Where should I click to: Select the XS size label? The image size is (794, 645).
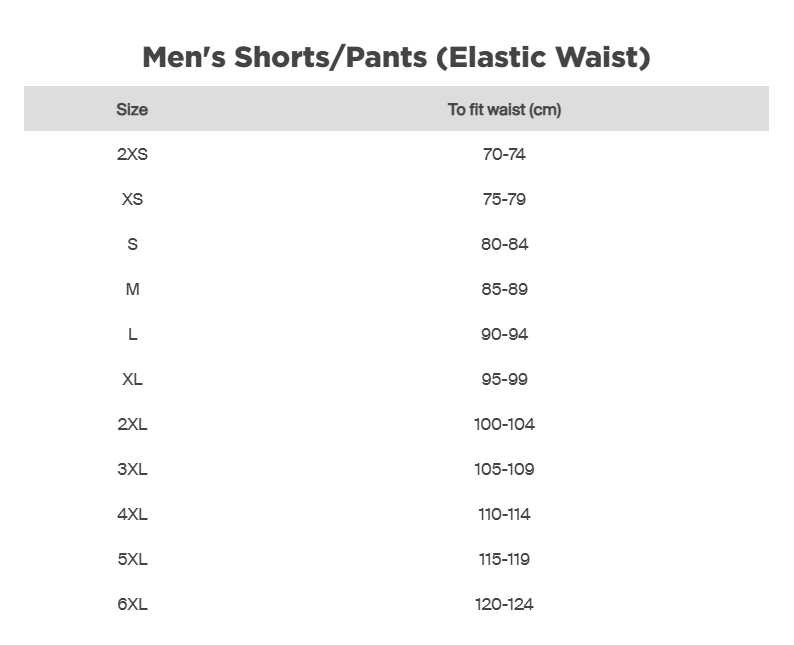click(132, 199)
